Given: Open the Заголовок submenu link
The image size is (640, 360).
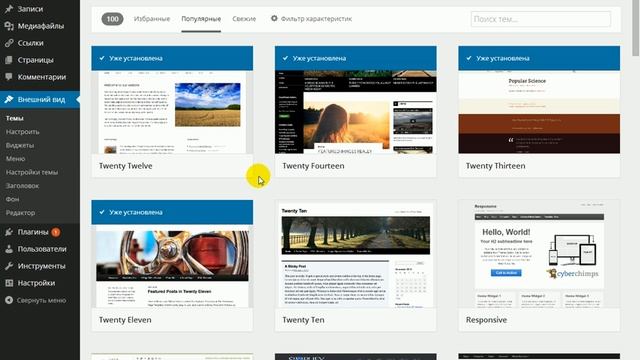Looking at the screenshot, I should [22, 185].
